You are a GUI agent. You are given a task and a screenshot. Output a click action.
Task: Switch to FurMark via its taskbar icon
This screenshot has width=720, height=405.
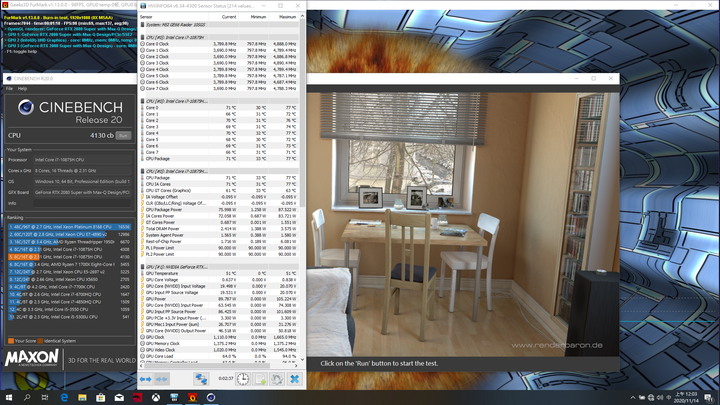pyautogui.click(x=192, y=398)
